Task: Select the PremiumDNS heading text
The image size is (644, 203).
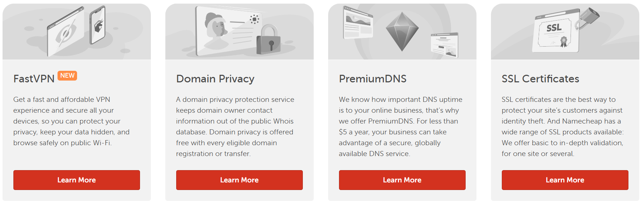Action: coord(373,79)
